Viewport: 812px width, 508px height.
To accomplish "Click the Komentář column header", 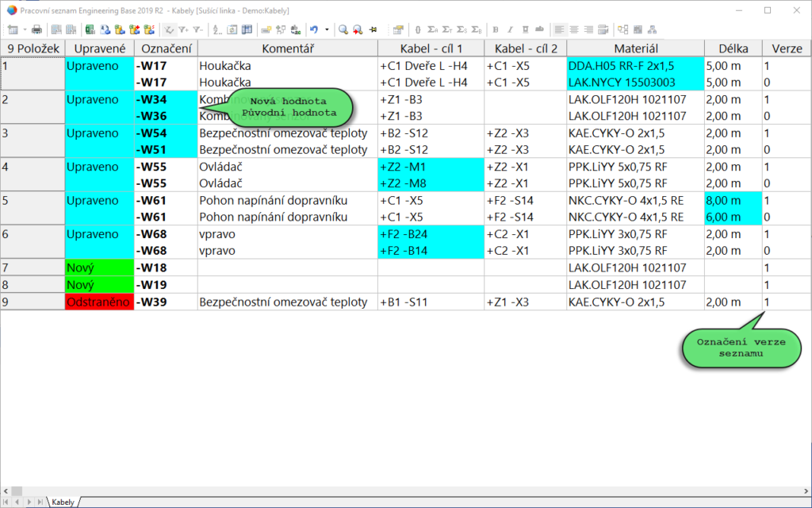I will point(287,48).
